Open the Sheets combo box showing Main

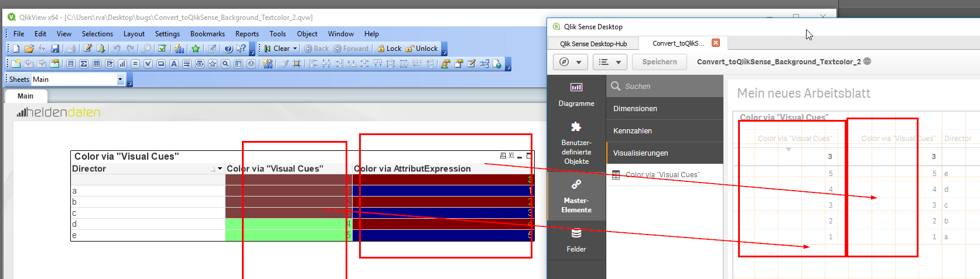tap(78, 80)
